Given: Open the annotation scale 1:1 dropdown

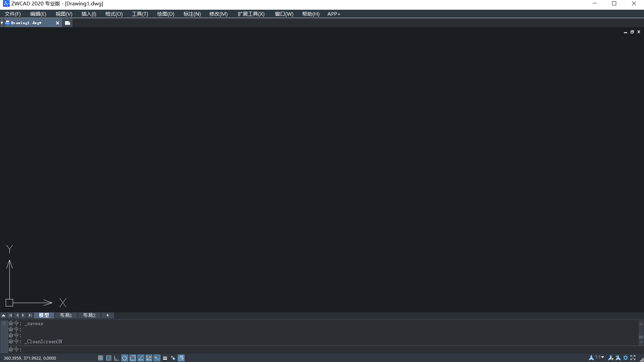Looking at the screenshot, I should tap(603, 357).
